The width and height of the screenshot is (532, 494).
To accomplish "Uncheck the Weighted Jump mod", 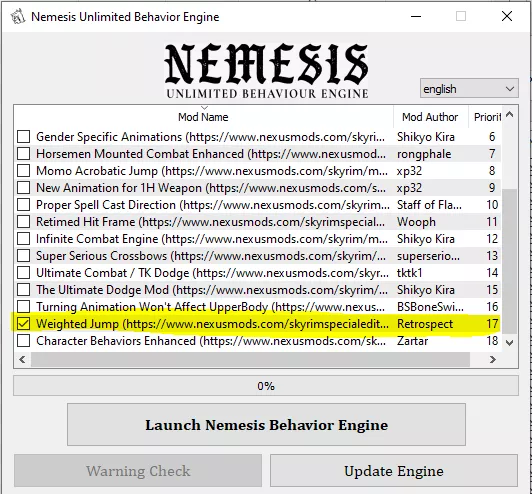I will 23,324.
